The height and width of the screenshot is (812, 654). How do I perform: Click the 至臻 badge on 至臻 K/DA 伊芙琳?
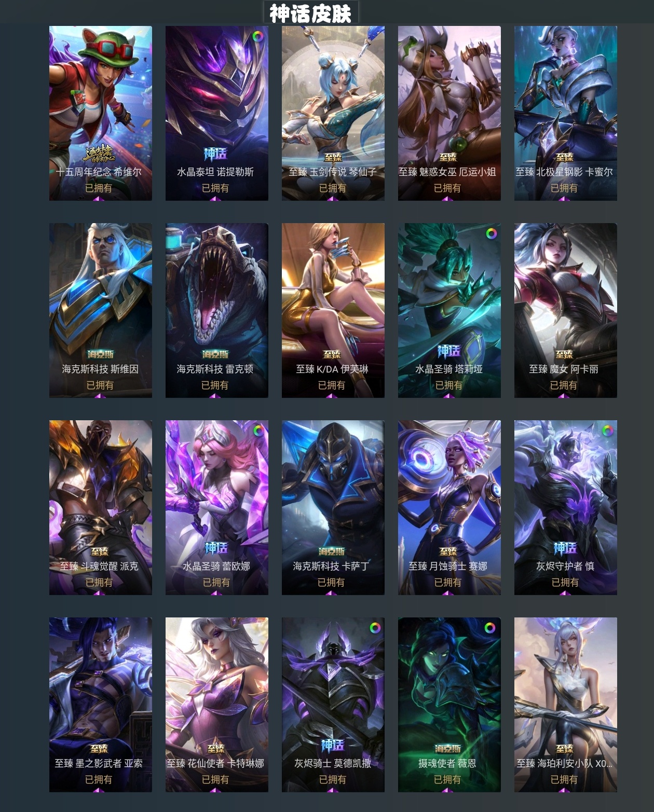(x=332, y=354)
